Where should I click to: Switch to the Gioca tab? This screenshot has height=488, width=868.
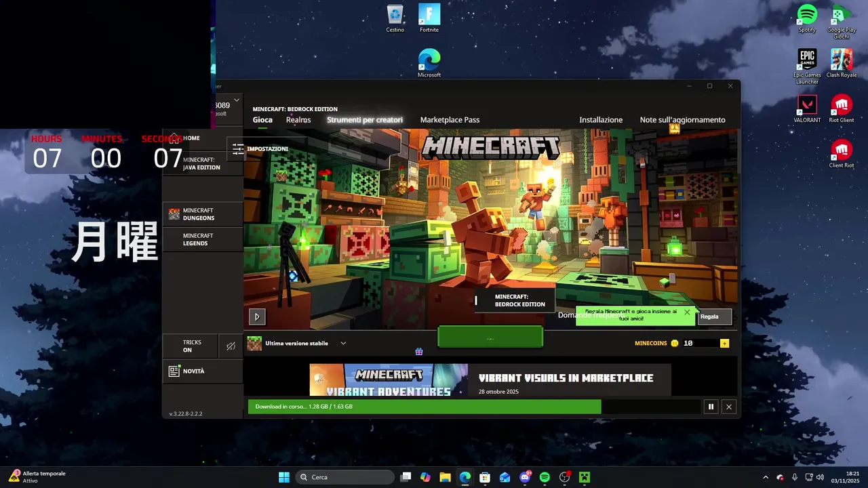tap(262, 120)
